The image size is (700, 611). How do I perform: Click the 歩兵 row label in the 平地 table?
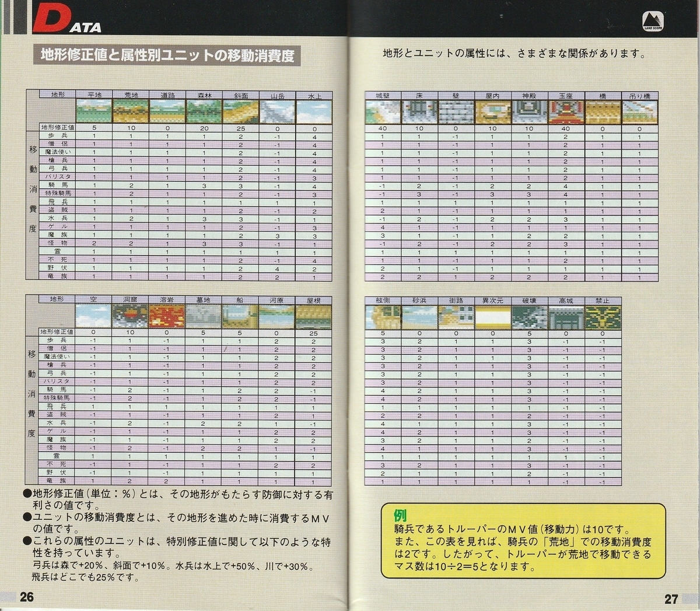pyautogui.click(x=57, y=135)
